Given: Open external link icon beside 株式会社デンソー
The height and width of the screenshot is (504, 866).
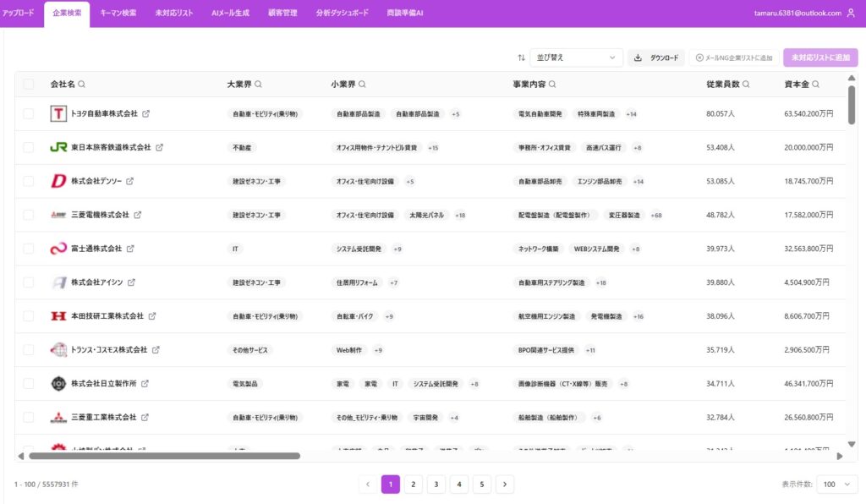Looking at the screenshot, I should tap(129, 181).
